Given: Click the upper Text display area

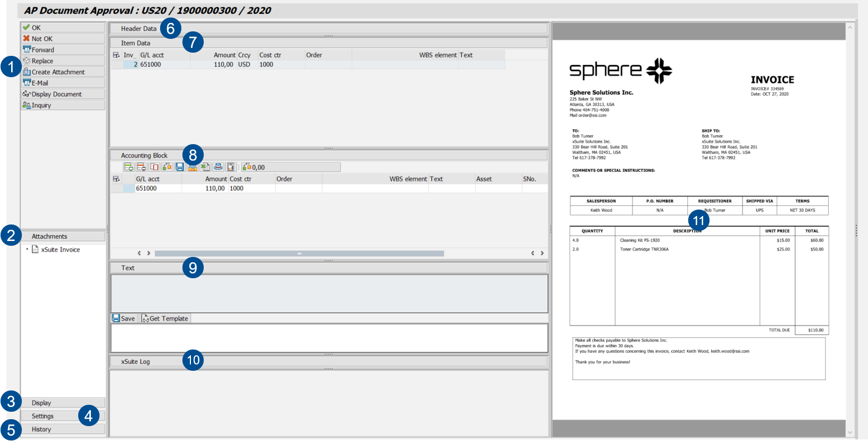Looking at the screenshot, I should coord(329,293).
